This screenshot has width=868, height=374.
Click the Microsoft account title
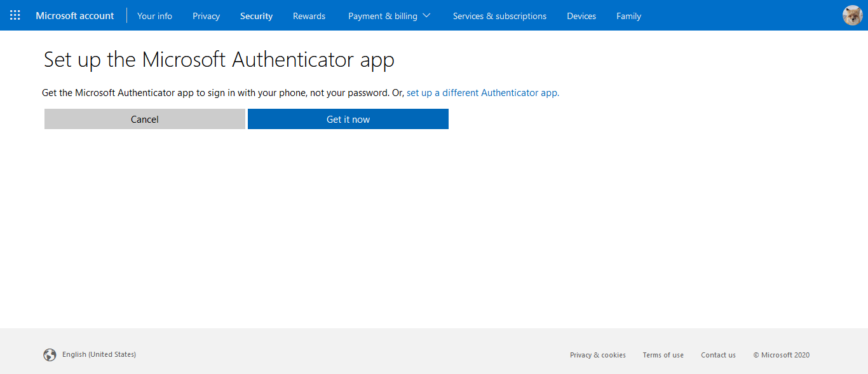point(75,16)
